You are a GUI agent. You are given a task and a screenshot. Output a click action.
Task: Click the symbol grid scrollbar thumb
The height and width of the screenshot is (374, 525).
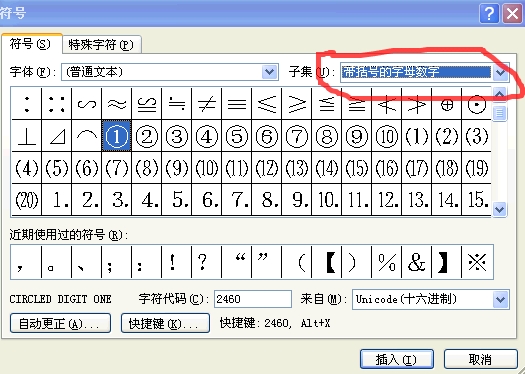pyautogui.click(x=500, y=114)
